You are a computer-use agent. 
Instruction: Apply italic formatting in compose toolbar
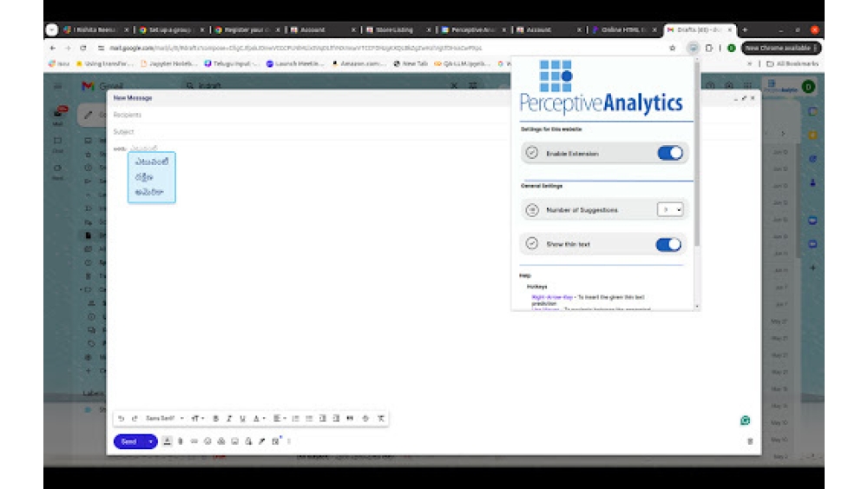tap(229, 419)
